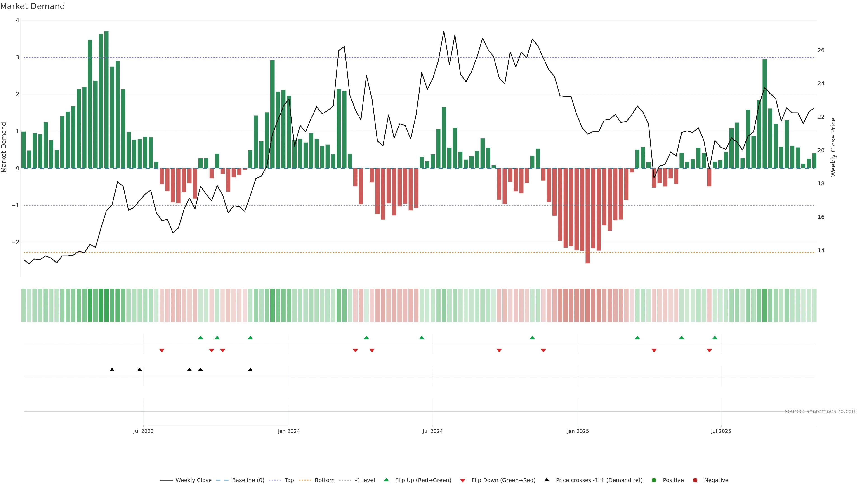Click the Jul 2025 x-axis label

click(721, 431)
